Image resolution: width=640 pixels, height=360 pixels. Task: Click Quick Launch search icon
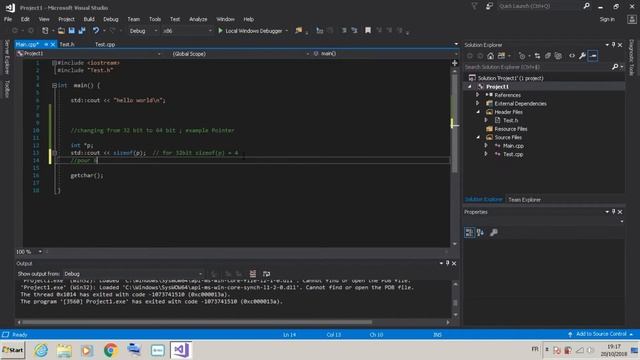coord(587,6)
